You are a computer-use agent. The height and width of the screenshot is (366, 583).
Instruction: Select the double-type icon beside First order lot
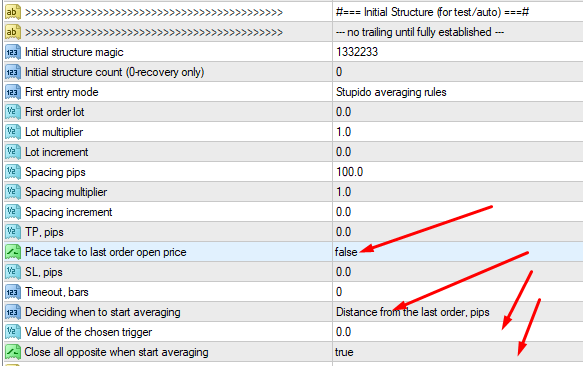click(12, 112)
